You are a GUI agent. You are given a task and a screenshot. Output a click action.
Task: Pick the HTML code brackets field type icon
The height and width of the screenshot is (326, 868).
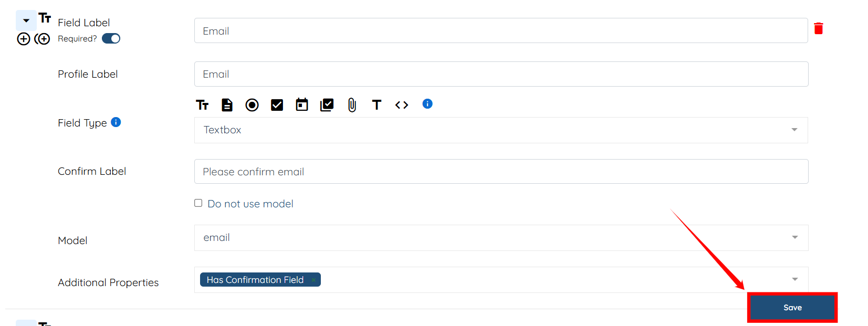[x=402, y=105]
